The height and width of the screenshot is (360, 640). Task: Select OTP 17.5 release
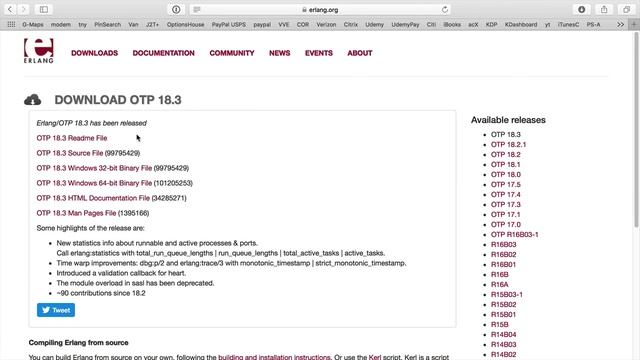506,184
